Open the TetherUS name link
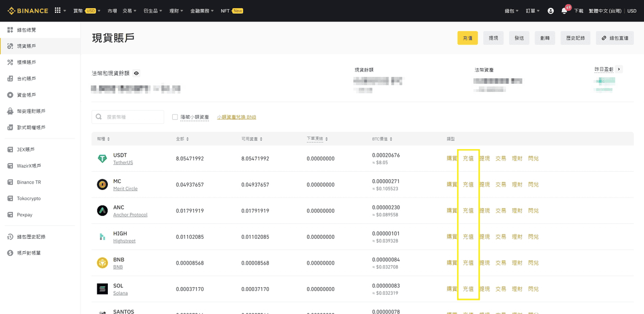Viewport: 644px width, 314px height. coord(123,163)
